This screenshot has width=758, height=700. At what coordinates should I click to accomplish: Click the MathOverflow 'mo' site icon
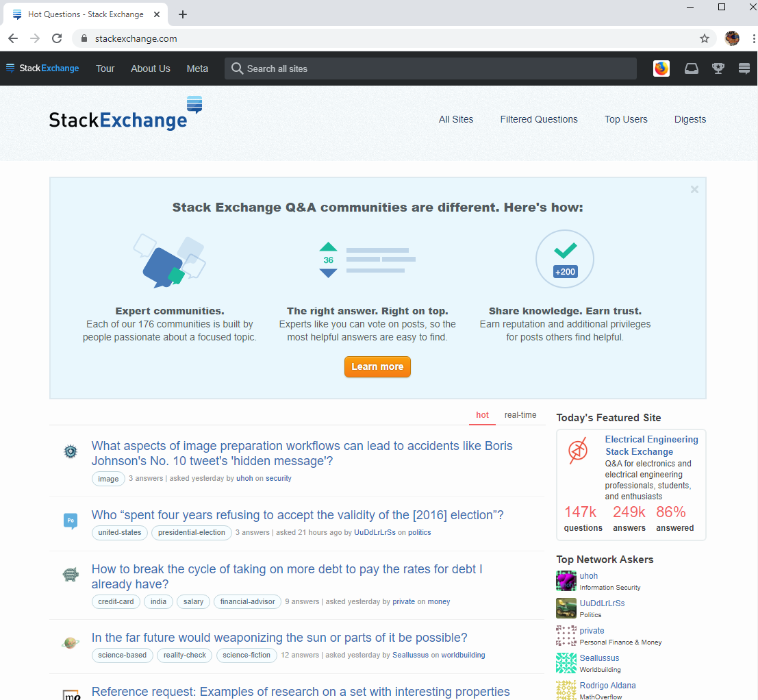[x=71, y=695]
